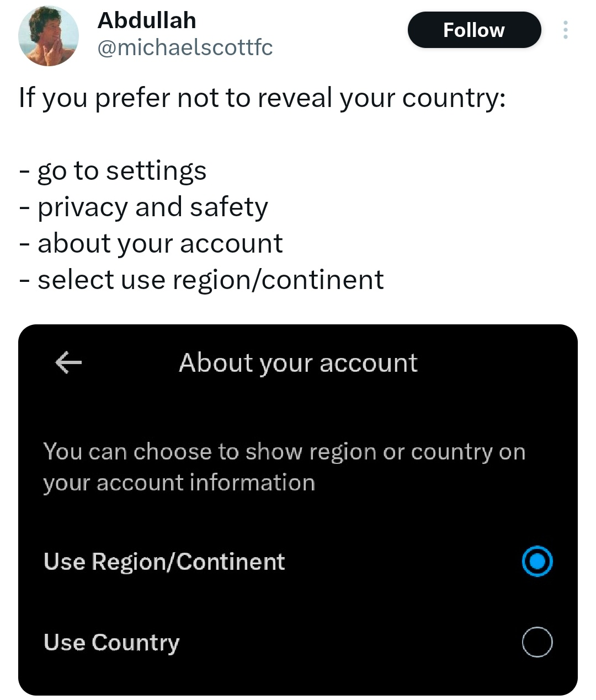Image resolution: width=596 pixels, height=700 pixels.
Task: Select the Use Region/Continent radio button
Action: click(x=537, y=561)
